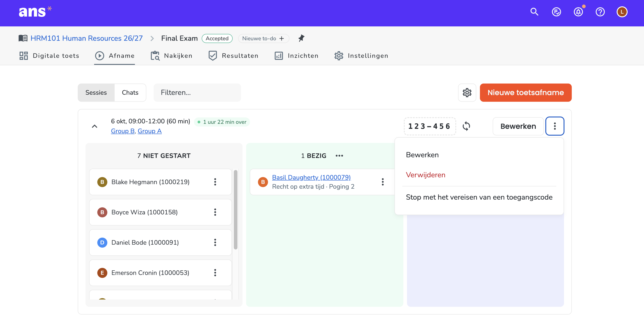Click the ans logo
Image resolution: width=644 pixels, height=320 pixels.
point(35,12)
